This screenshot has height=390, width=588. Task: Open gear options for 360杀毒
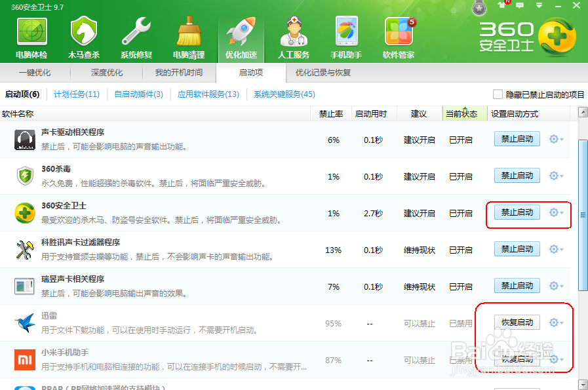(x=556, y=176)
